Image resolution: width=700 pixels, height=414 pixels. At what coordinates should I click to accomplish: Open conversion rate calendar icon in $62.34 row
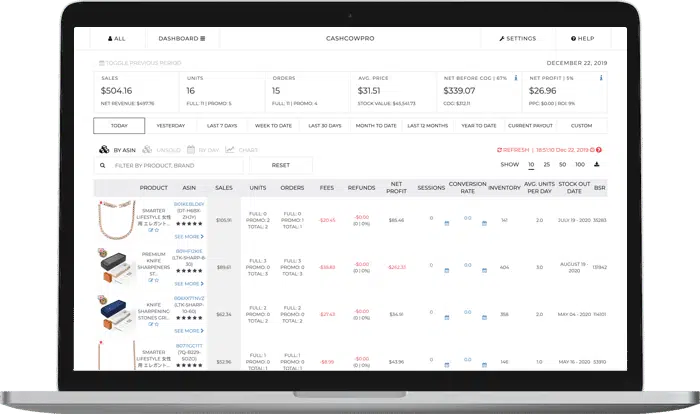[x=484, y=318]
